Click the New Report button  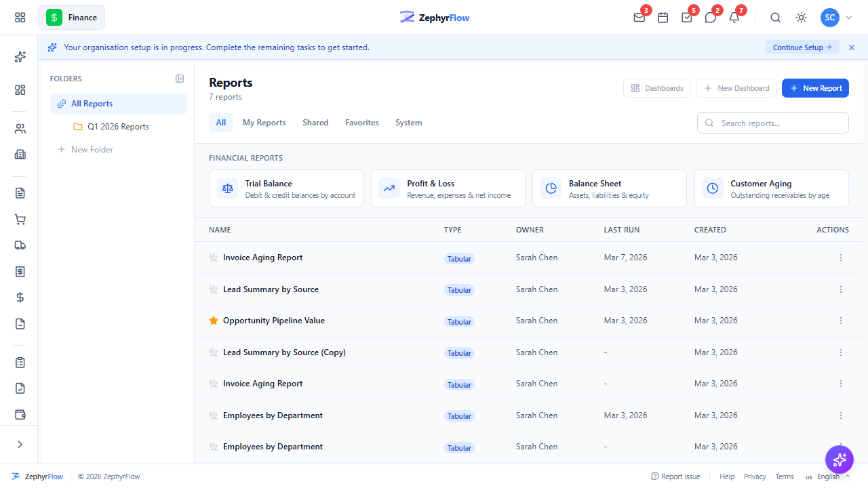(x=815, y=88)
